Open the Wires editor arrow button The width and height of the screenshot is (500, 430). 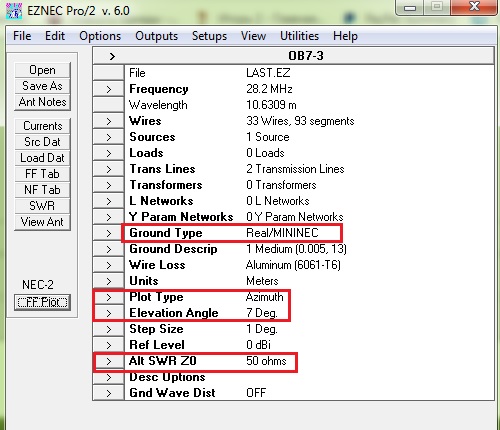[108, 121]
